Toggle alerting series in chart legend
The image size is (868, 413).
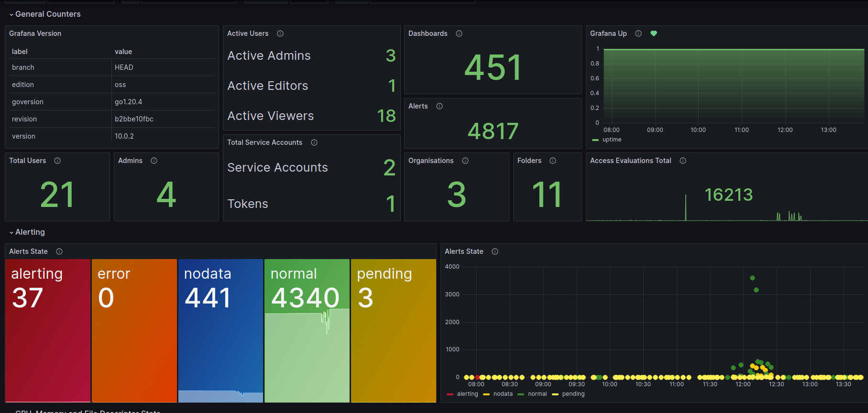pos(462,394)
